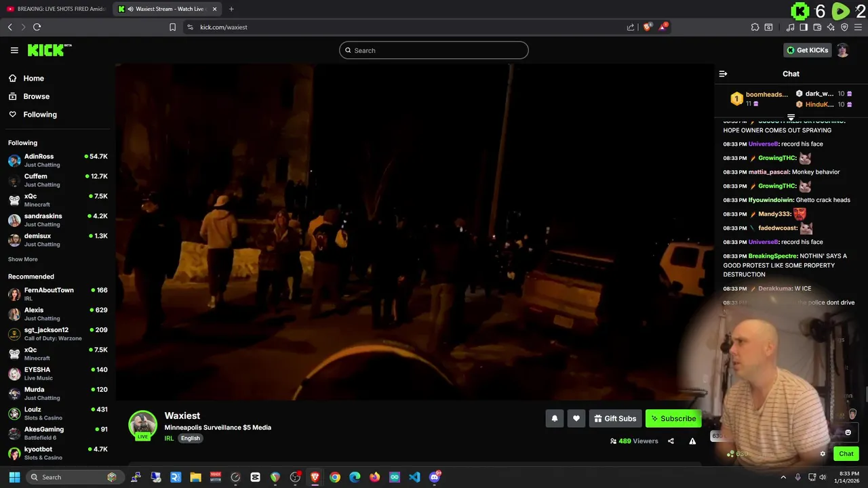The width and height of the screenshot is (868, 488).
Task: Switch to the BREAKING LIVE SHOTS browser tab
Action: [x=56, y=9]
